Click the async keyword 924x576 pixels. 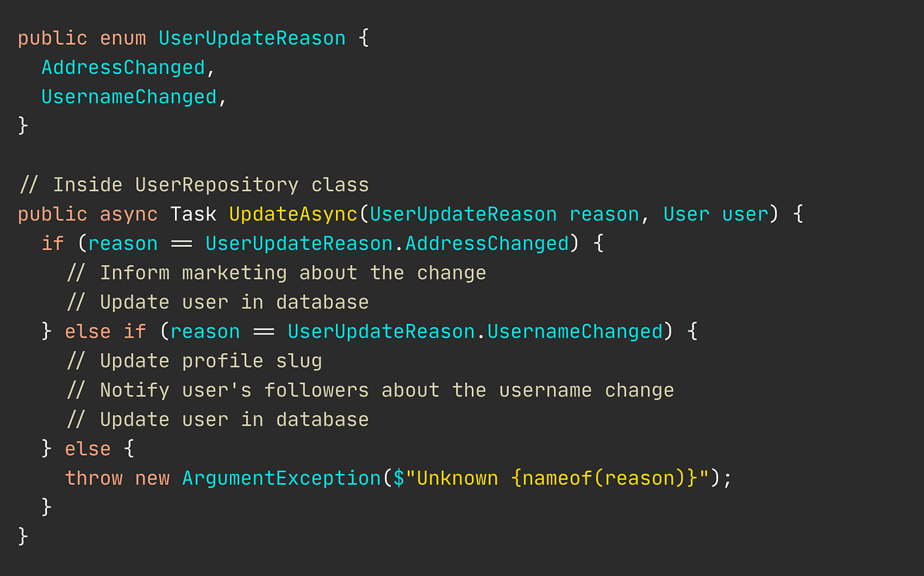pos(129,214)
